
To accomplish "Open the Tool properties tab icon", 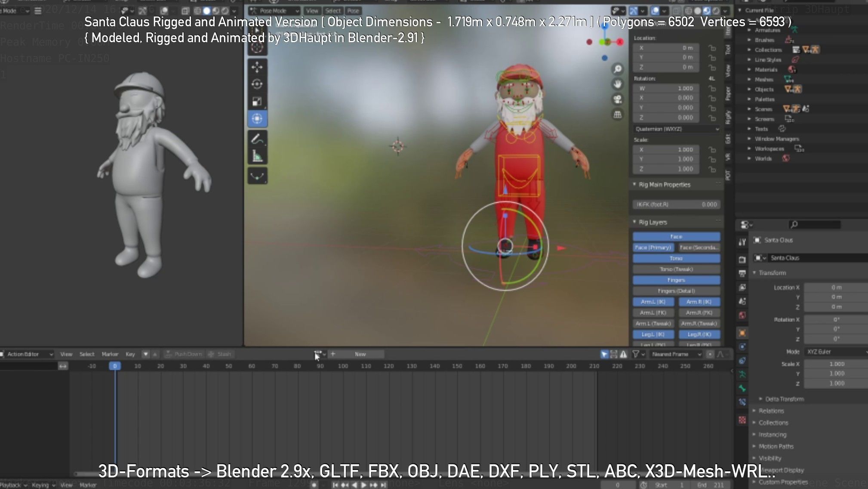I will pyautogui.click(x=742, y=242).
